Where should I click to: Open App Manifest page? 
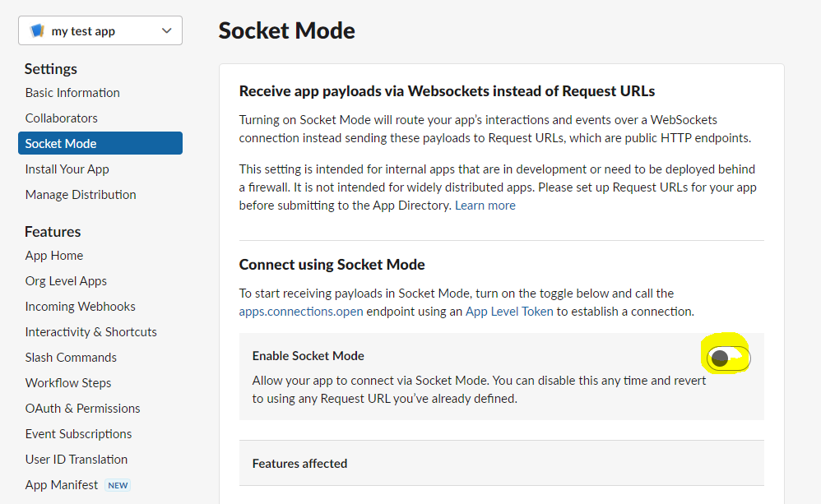(x=61, y=485)
